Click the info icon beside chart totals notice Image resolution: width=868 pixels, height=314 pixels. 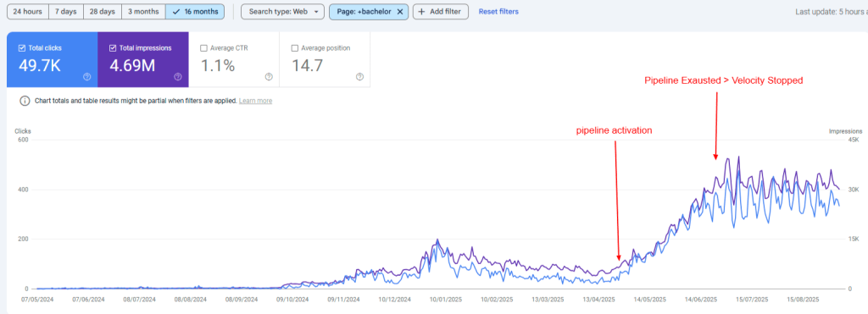(x=25, y=101)
